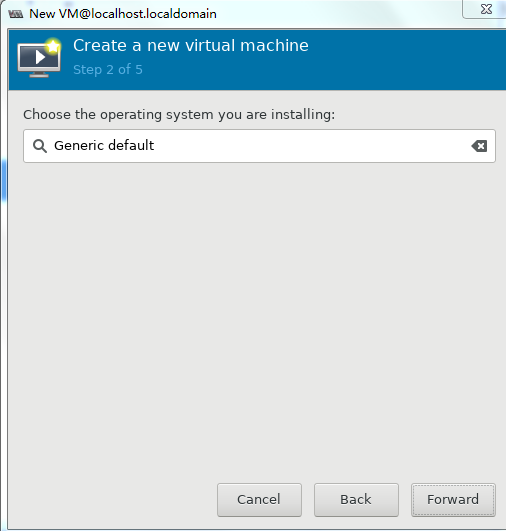506x531 pixels.
Task: Focus the "Generic default" operating system field
Action: pyautogui.click(x=259, y=146)
